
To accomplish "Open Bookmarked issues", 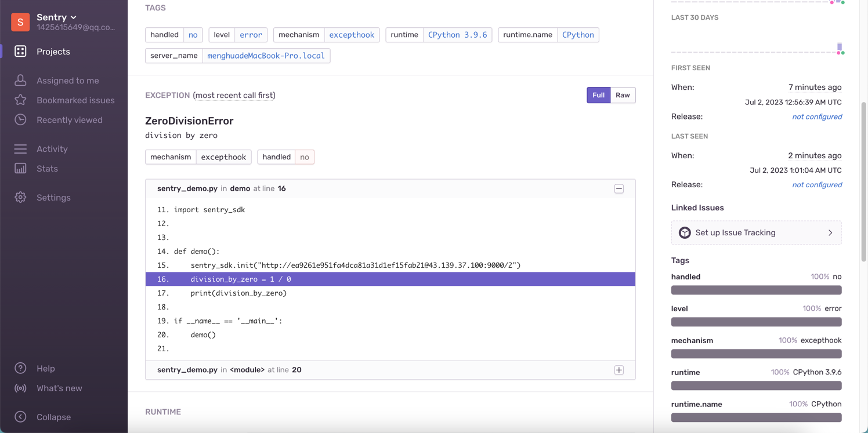I will [x=75, y=100].
